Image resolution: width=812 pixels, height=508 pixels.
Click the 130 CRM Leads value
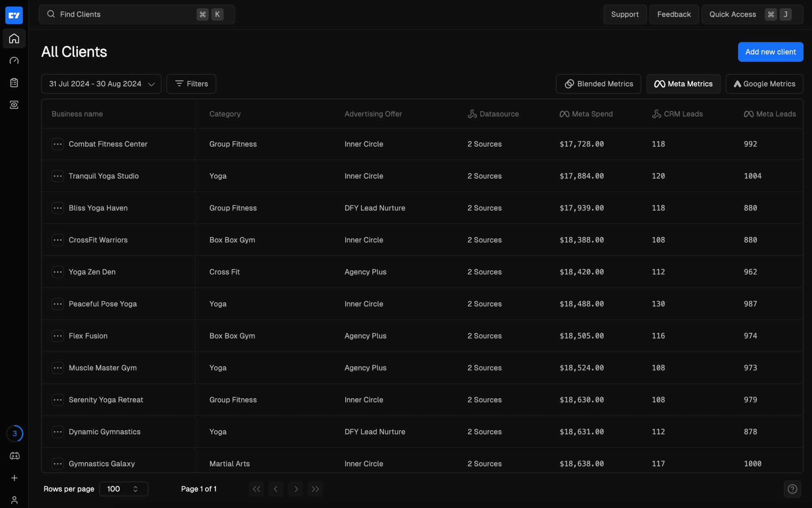(x=658, y=304)
